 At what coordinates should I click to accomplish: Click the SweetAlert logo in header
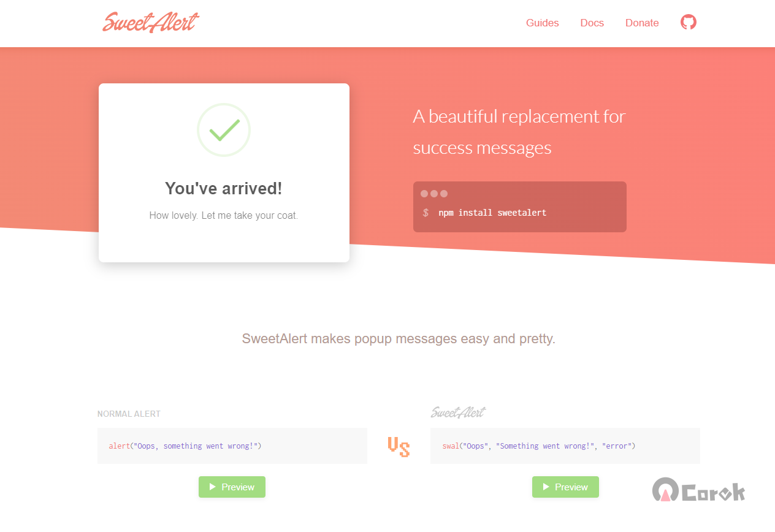click(151, 22)
